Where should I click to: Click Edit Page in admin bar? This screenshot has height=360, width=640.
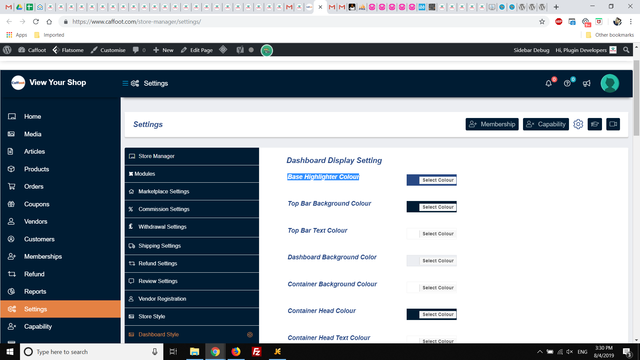click(197, 50)
